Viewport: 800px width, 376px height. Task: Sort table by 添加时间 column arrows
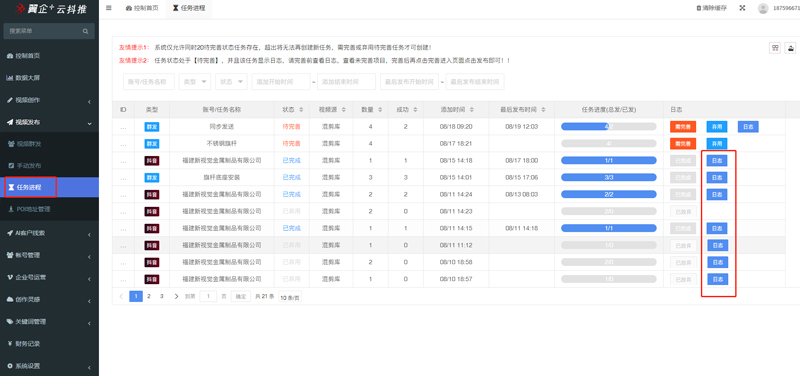tap(471, 110)
